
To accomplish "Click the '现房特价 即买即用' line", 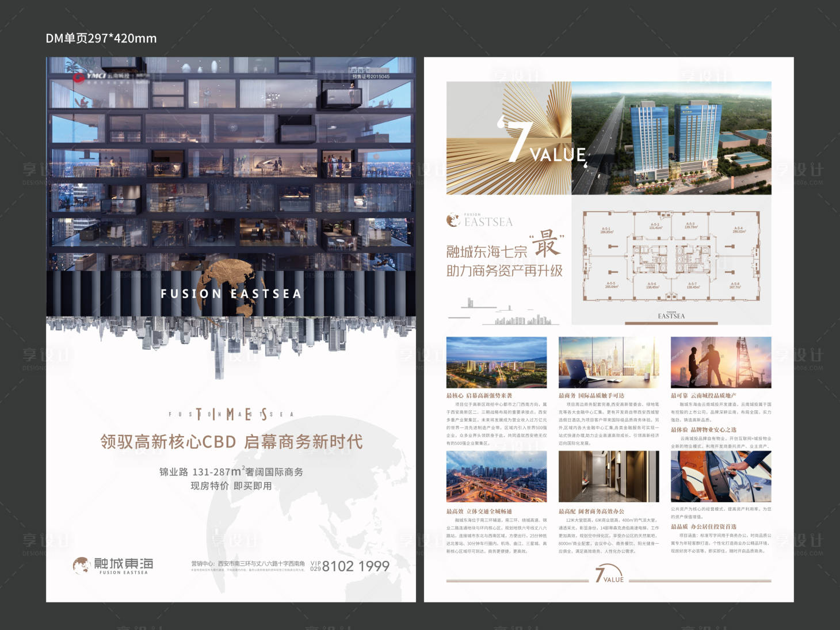I will (231, 486).
